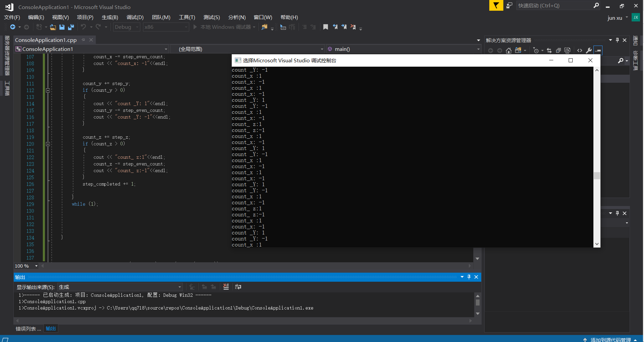644x342 pixels.
Task: Open the 生成(B) Build menu
Action: tap(110, 17)
